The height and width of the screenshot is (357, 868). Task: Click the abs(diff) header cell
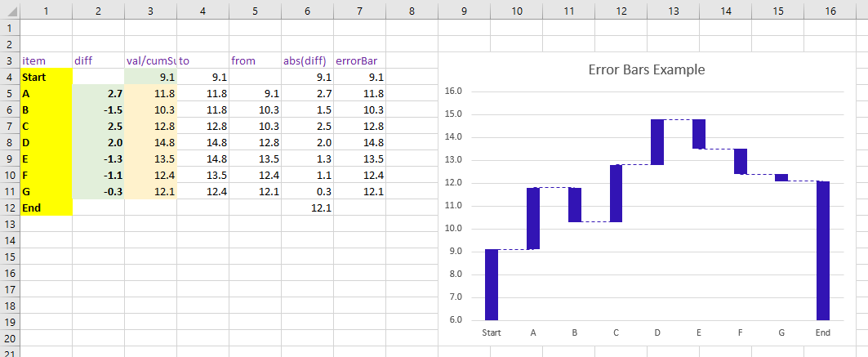307,60
